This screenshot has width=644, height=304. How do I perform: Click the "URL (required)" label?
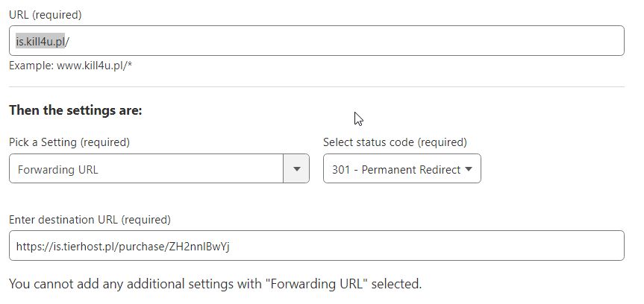pos(46,15)
